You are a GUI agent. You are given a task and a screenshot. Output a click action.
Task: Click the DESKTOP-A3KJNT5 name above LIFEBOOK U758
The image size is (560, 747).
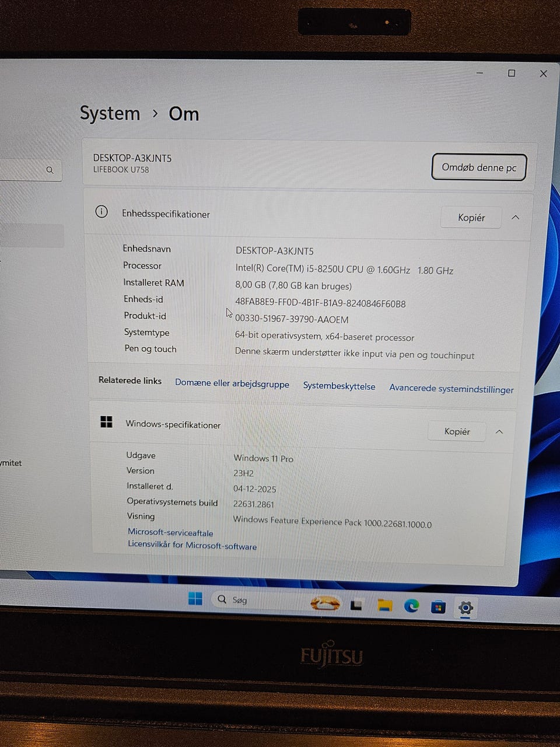click(132, 158)
